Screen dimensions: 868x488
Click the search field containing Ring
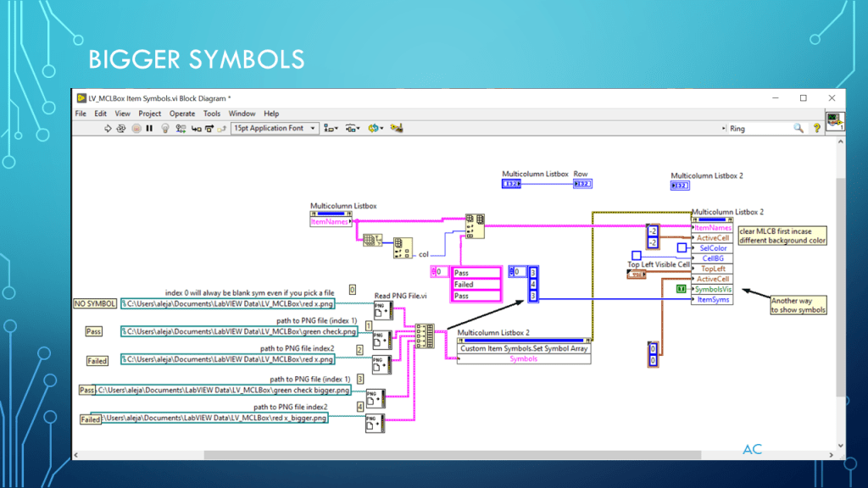[x=759, y=129]
